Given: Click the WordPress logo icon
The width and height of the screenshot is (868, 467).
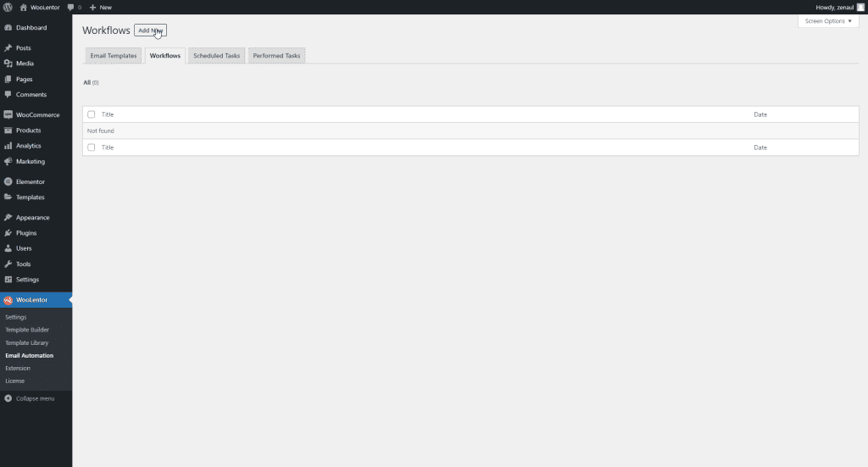Looking at the screenshot, I should (x=8, y=7).
